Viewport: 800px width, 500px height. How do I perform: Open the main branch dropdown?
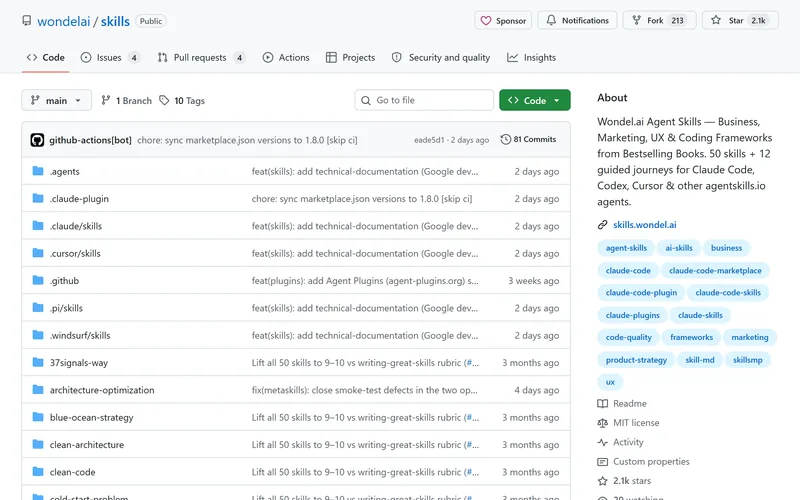[x=57, y=101]
